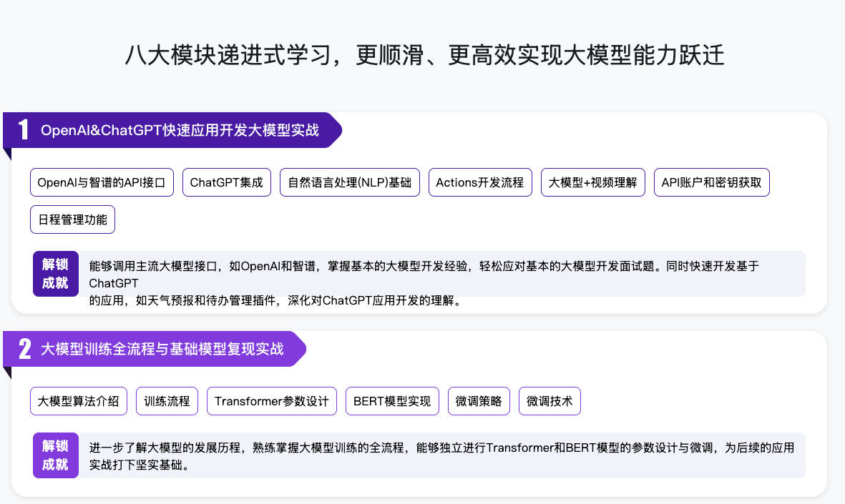Click module 1 header 'OpenAI&ChatGPT快速应用开发大模型实战'
The image size is (845, 504).
180,130
